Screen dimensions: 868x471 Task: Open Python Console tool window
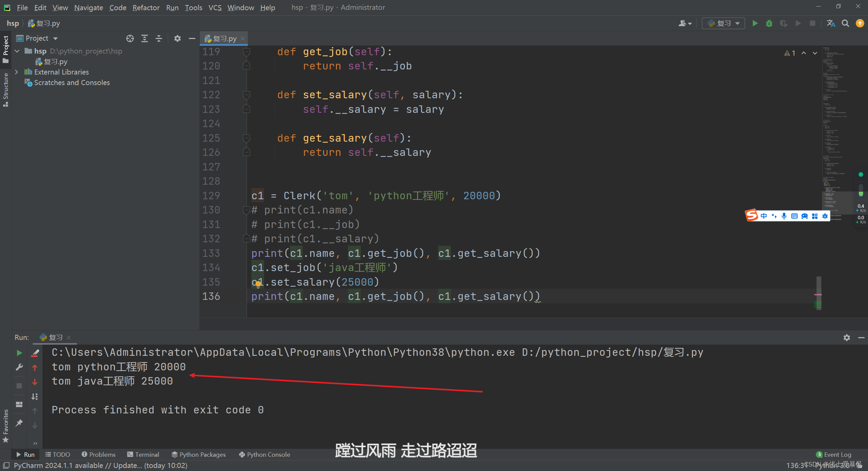coord(264,454)
